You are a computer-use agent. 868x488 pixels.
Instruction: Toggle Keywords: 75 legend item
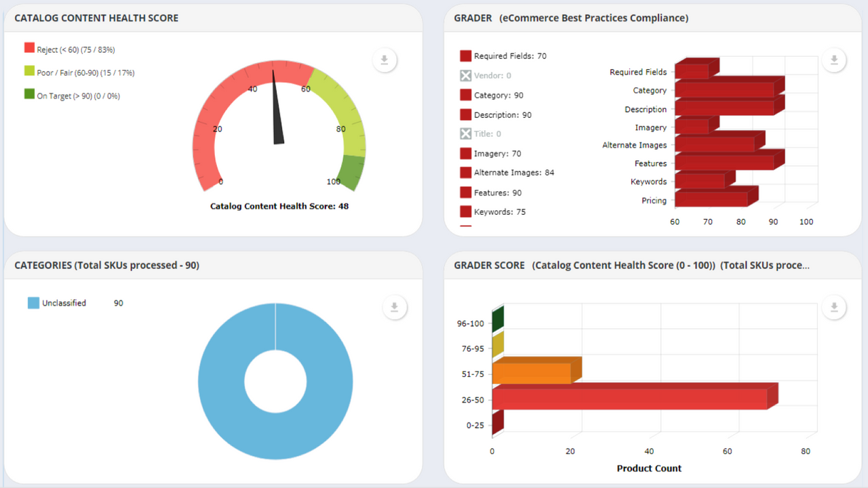tap(493, 211)
